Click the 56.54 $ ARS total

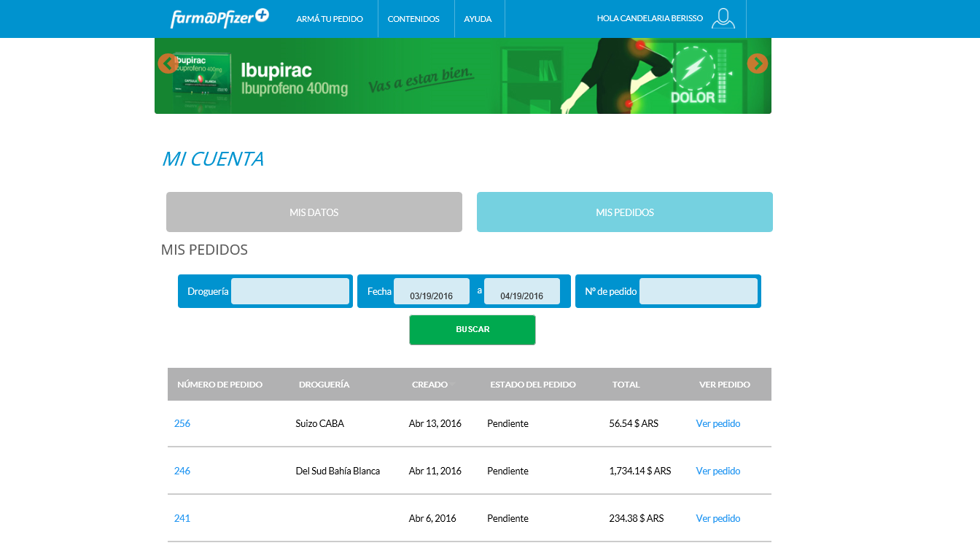pos(634,423)
